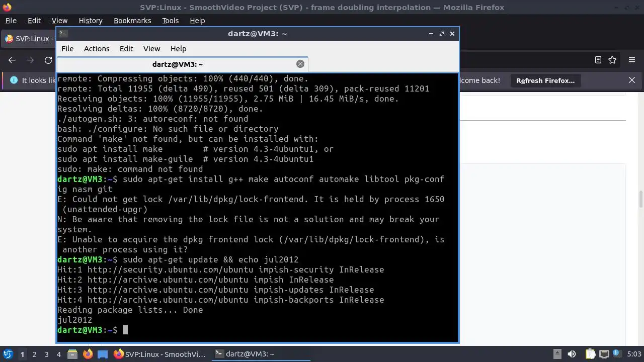Switch to virtual desktop 3
Viewport: 644px width, 362px height.
pos(46,354)
